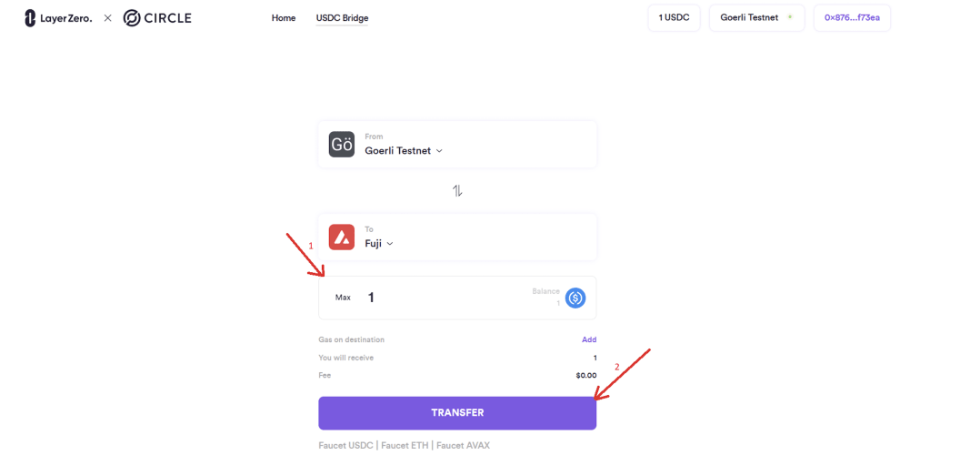Select the USDC Bridge tab
The width and height of the screenshot is (980, 455).
coord(342,18)
